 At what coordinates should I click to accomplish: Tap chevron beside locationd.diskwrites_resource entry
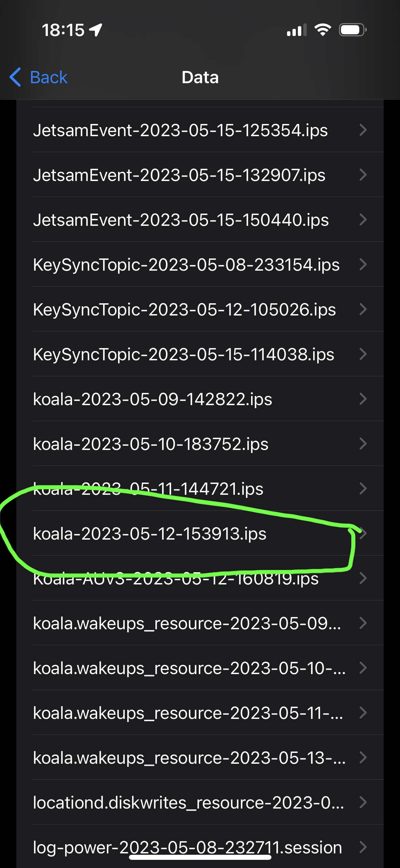pos(363,802)
